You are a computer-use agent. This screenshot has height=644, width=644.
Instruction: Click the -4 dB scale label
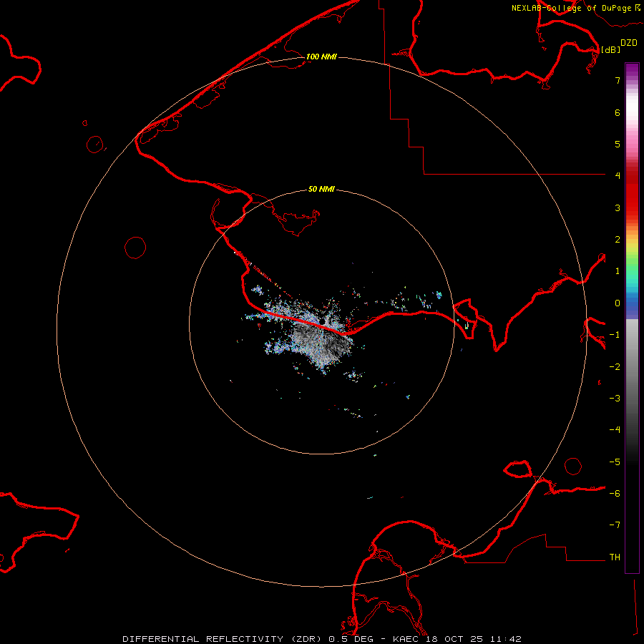[615, 430]
